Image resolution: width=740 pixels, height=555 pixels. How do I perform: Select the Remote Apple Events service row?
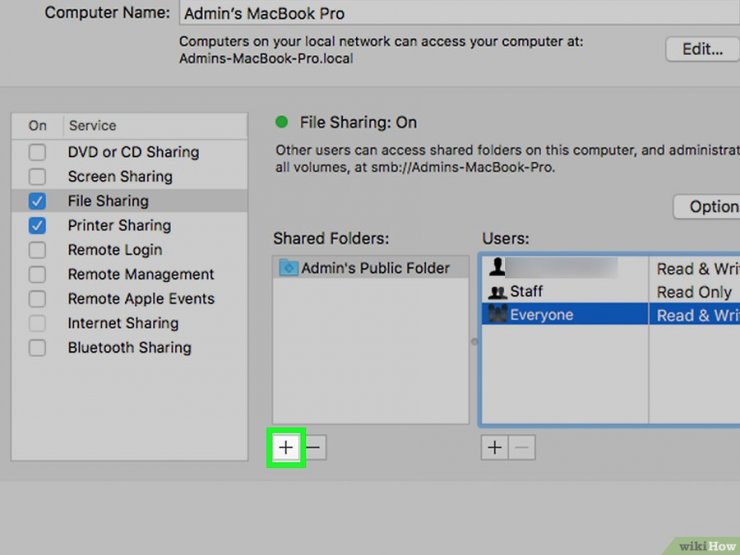(x=129, y=299)
